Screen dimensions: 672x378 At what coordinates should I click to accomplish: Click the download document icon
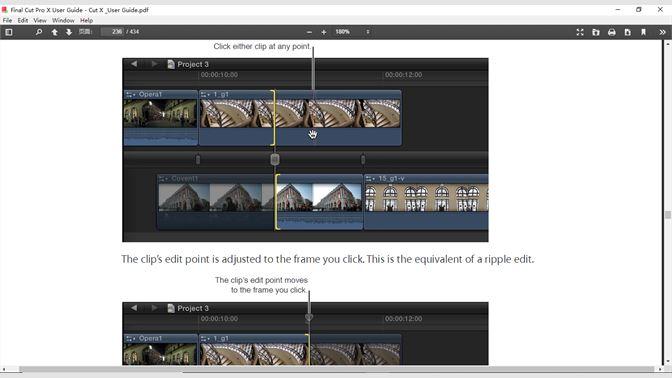[x=627, y=32]
